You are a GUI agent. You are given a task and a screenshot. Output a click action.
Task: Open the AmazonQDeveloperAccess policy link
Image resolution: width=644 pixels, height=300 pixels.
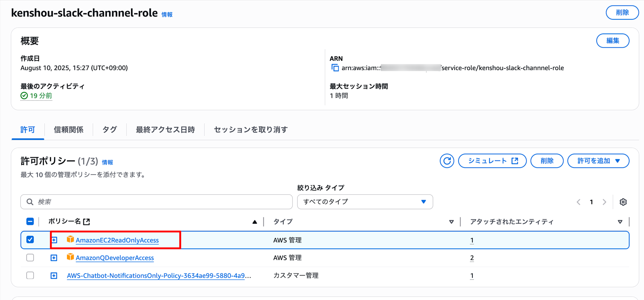click(x=115, y=258)
